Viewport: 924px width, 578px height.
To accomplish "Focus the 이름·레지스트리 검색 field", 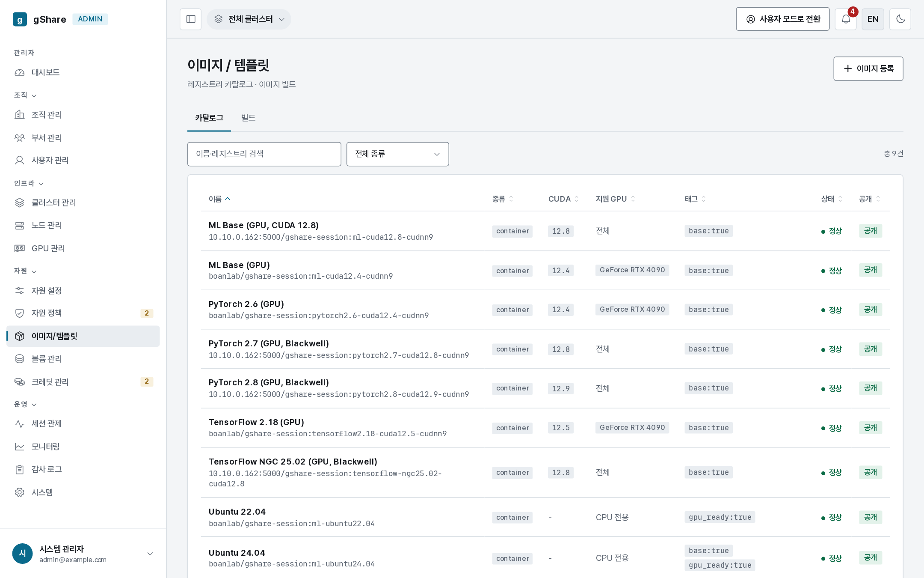I will [x=264, y=154].
